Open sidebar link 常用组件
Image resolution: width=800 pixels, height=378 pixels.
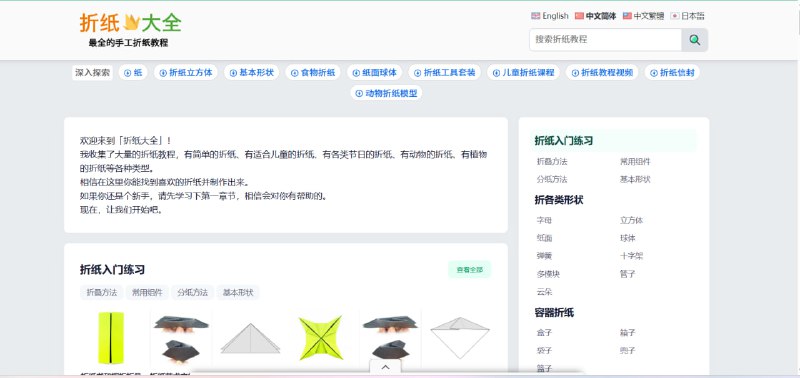(635, 162)
